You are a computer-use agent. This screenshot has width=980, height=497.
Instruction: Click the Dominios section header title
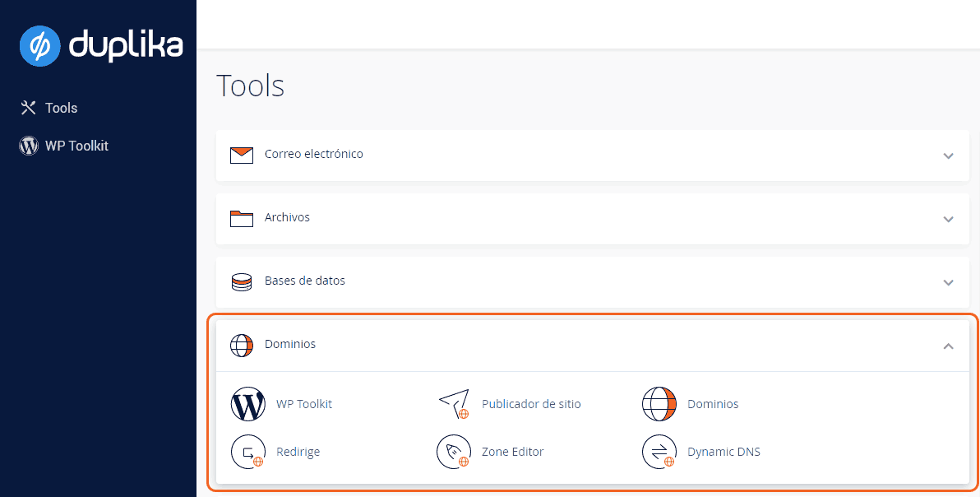[290, 344]
